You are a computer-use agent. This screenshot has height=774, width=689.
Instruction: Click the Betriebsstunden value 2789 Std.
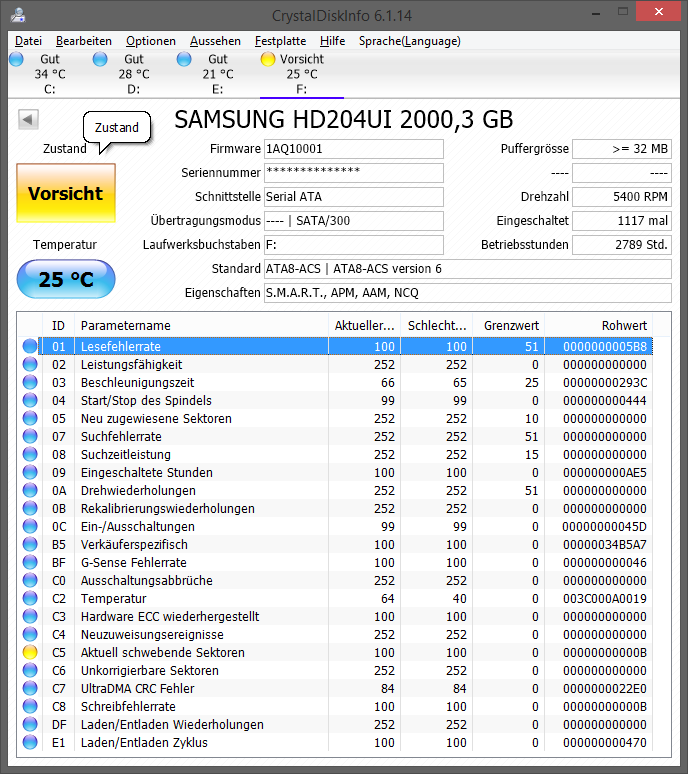(622, 244)
